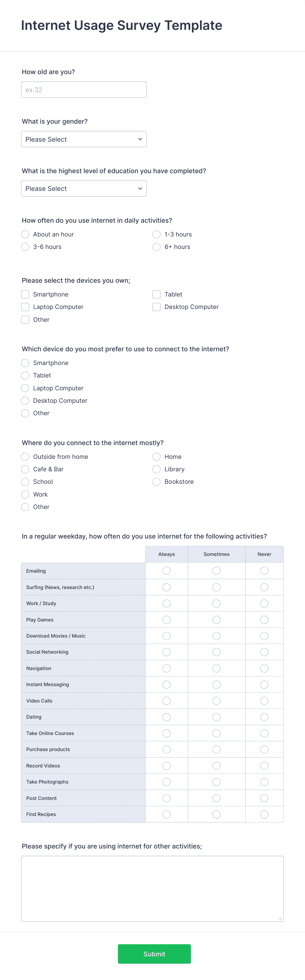Select "Library" as connection place
Image resolution: width=305 pixels, height=980 pixels.
[x=156, y=469]
